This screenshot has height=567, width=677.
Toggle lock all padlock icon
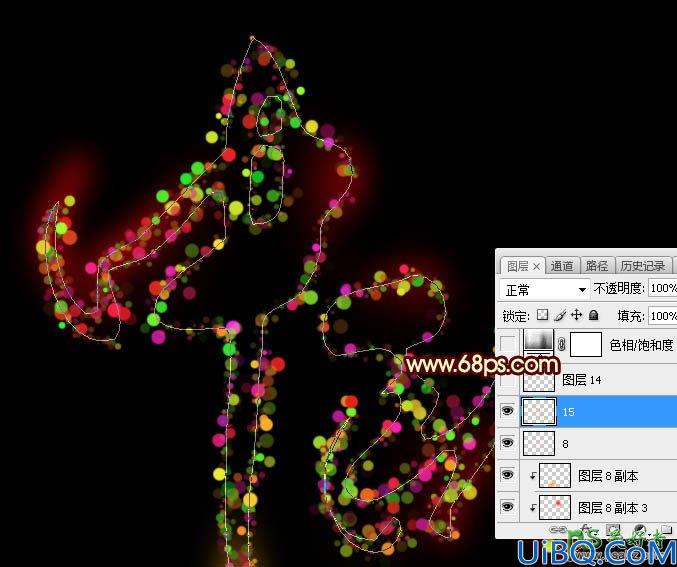tap(594, 315)
